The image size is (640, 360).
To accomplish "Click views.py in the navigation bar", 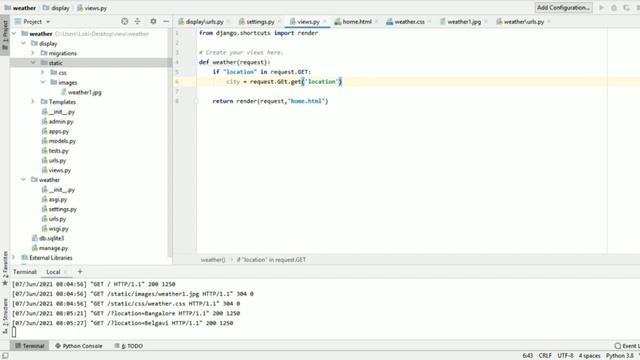I will [92, 8].
